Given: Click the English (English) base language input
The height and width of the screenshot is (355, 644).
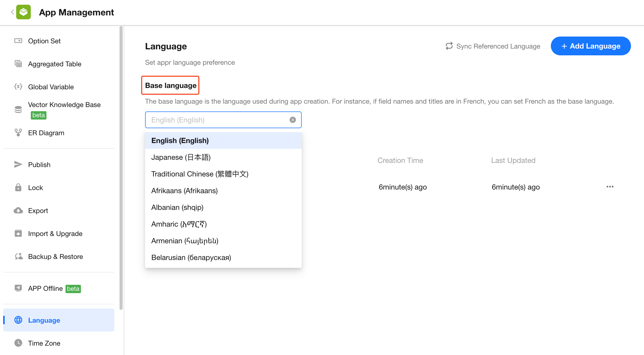Looking at the screenshot, I should pos(217,120).
